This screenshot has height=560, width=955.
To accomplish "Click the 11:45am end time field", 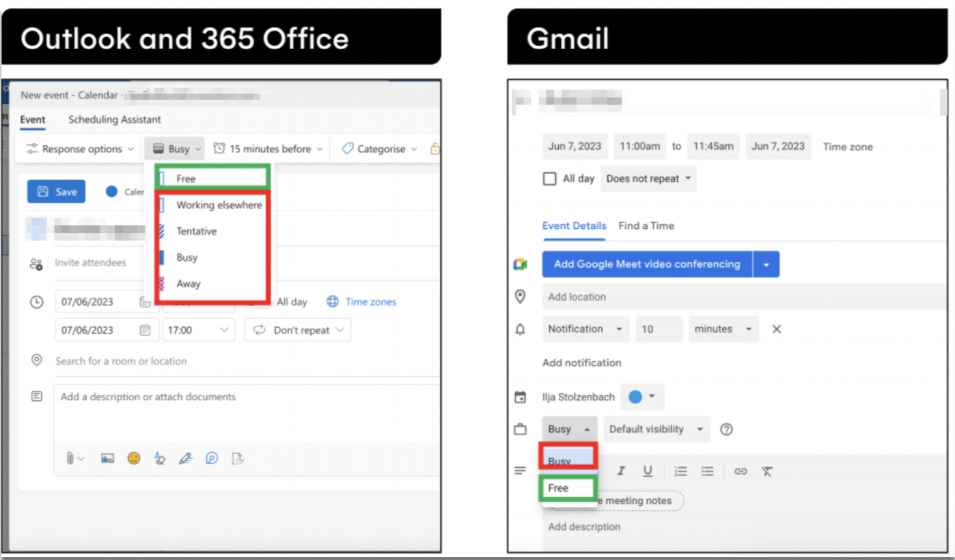I will tap(713, 146).
